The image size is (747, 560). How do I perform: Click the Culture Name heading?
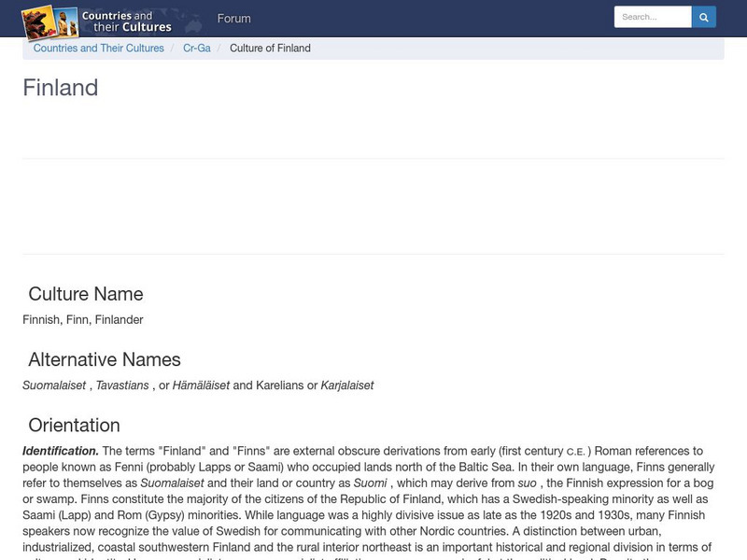pyautogui.click(x=86, y=294)
